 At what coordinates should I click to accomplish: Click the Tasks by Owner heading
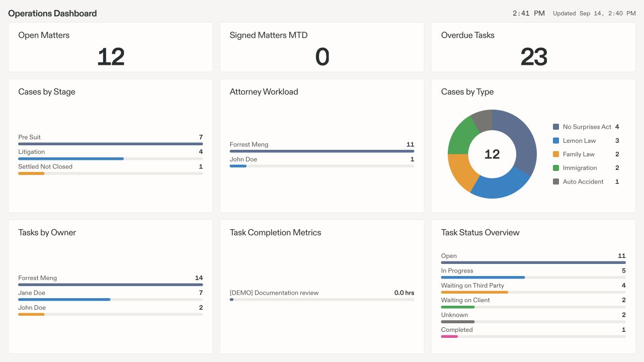pos(47,233)
